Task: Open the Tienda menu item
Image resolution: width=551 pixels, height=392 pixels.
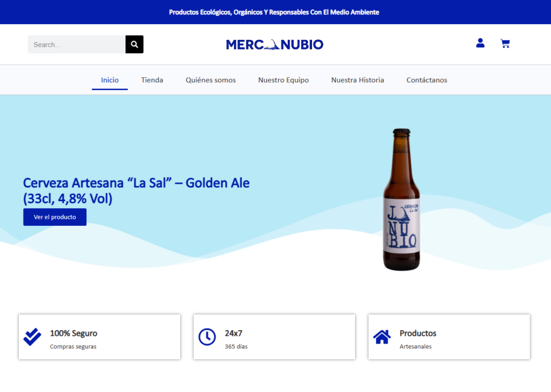Action: point(152,80)
